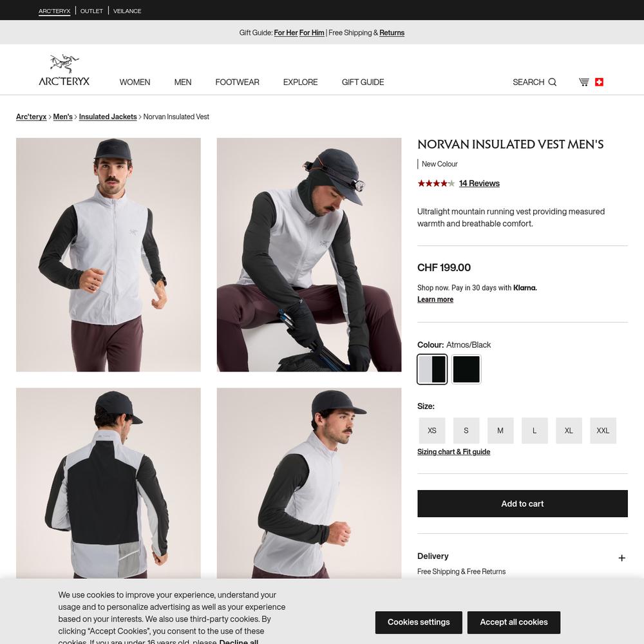The image size is (644, 644).
Task: Choose the solid Black colour swatch
Action: pos(466,369)
